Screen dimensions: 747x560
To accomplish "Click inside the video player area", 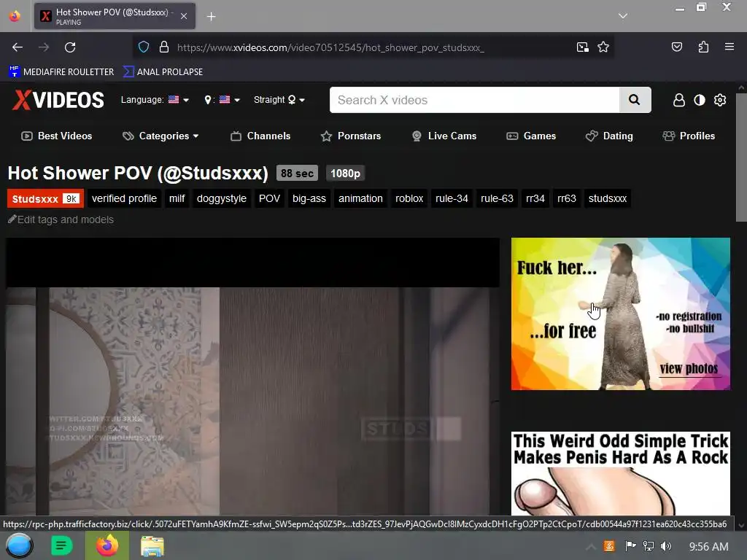I will 252,376.
